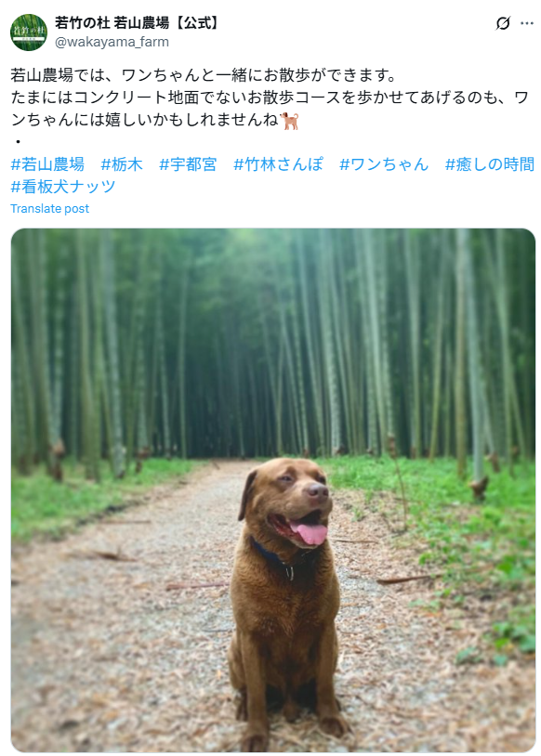Screen dimensions: 541x756
Task: Click the #若山農場 hashtag
Action: point(47,164)
